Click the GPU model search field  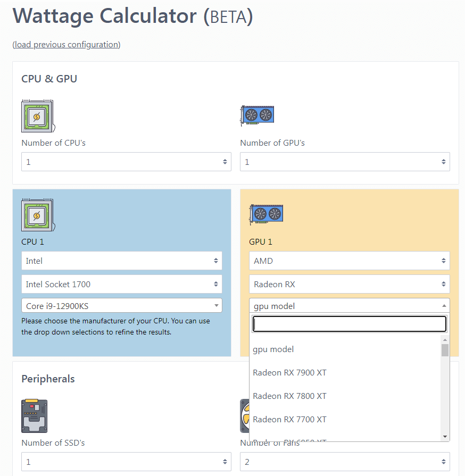pyautogui.click(x=349, y=324)
